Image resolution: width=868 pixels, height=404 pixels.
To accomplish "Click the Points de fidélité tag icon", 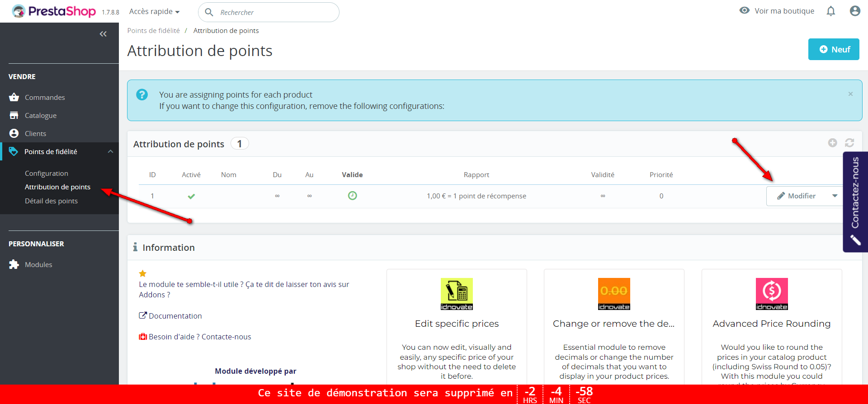I will pyautogui.click(x=14, y=151).
